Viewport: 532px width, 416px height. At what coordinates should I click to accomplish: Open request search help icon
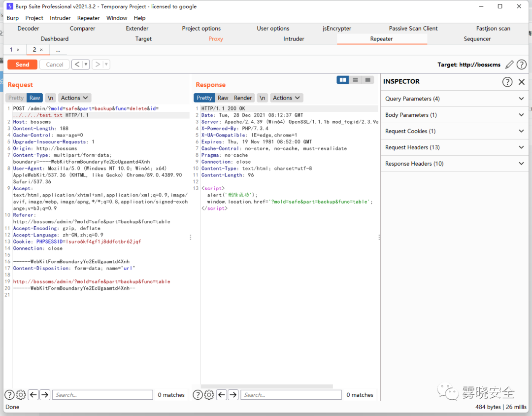pos(9,395)
